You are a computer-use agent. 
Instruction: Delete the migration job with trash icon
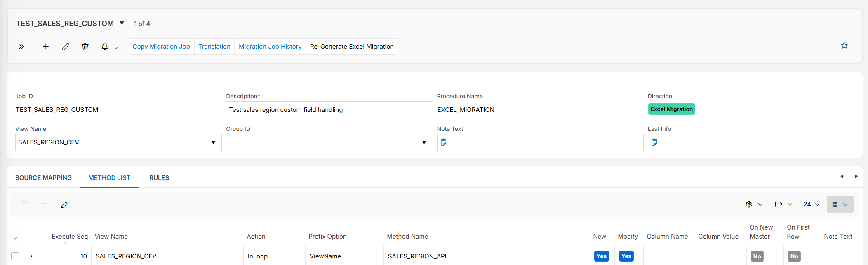(85, 47)
